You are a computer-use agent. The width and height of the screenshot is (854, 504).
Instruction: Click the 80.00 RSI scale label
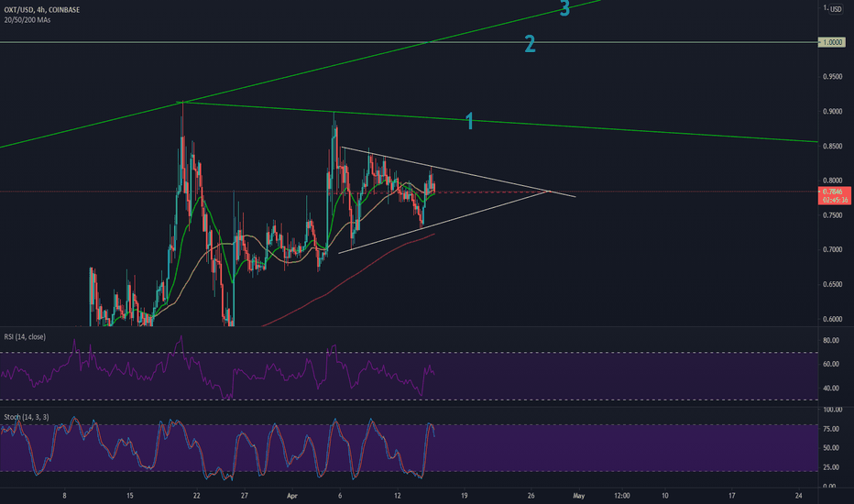click(x=830, y=340)
